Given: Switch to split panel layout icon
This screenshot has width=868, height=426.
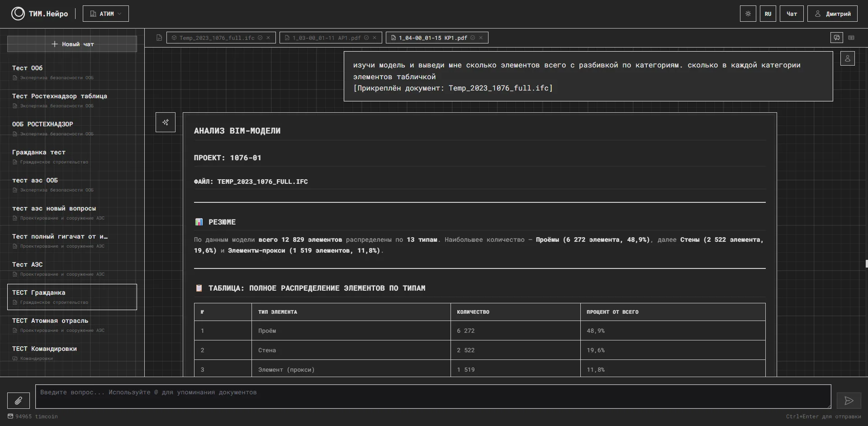Looking at the screenshot, I should pos(851,38).
